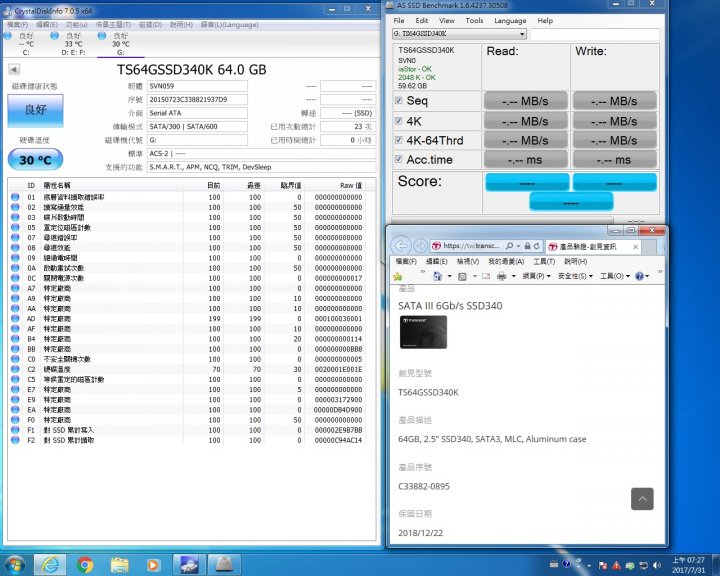
Task: View the lock security icon in IE address bar
Action: point(527,246)
